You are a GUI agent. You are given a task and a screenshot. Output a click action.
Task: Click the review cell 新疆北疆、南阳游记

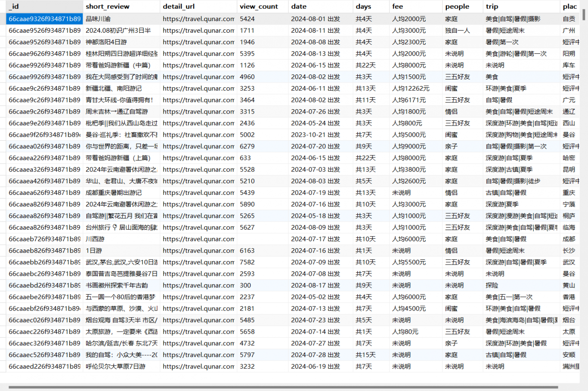tap(121, 88)
